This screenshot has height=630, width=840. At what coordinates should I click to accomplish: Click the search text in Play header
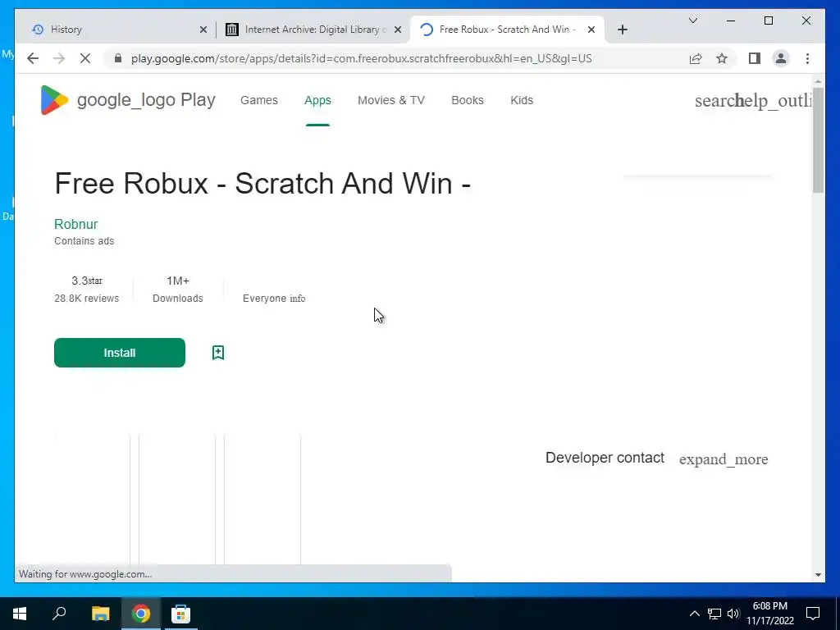pyautogui.click(x=715, y=100)
